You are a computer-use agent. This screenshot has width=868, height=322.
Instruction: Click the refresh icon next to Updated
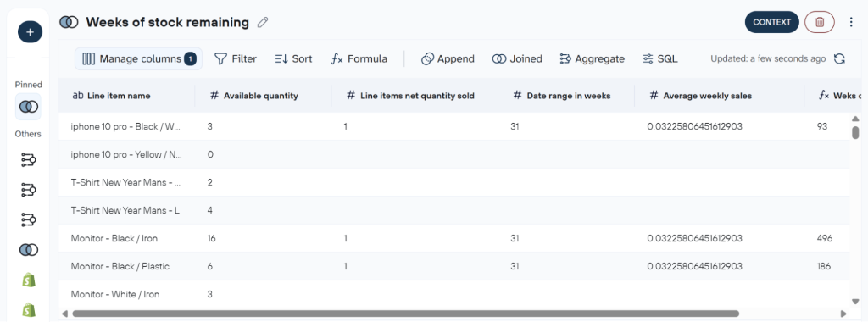(839, 58)
